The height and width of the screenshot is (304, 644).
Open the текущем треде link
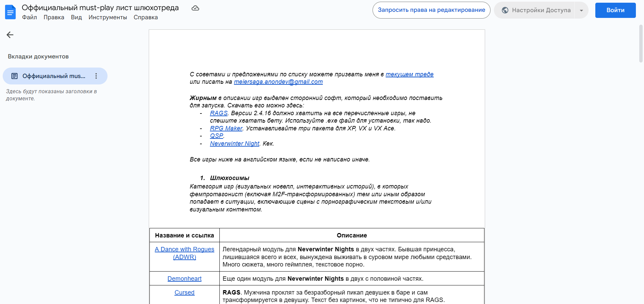409,74
